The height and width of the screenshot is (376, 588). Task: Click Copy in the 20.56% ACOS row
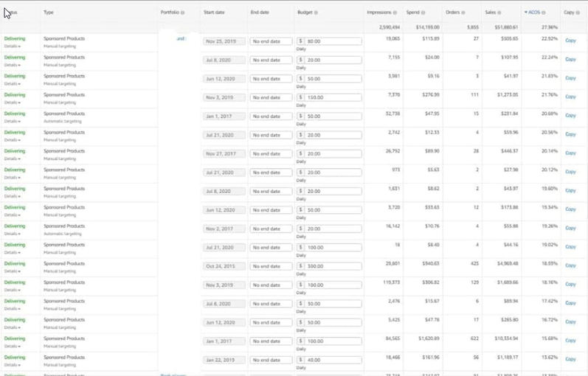pos(570,134)
